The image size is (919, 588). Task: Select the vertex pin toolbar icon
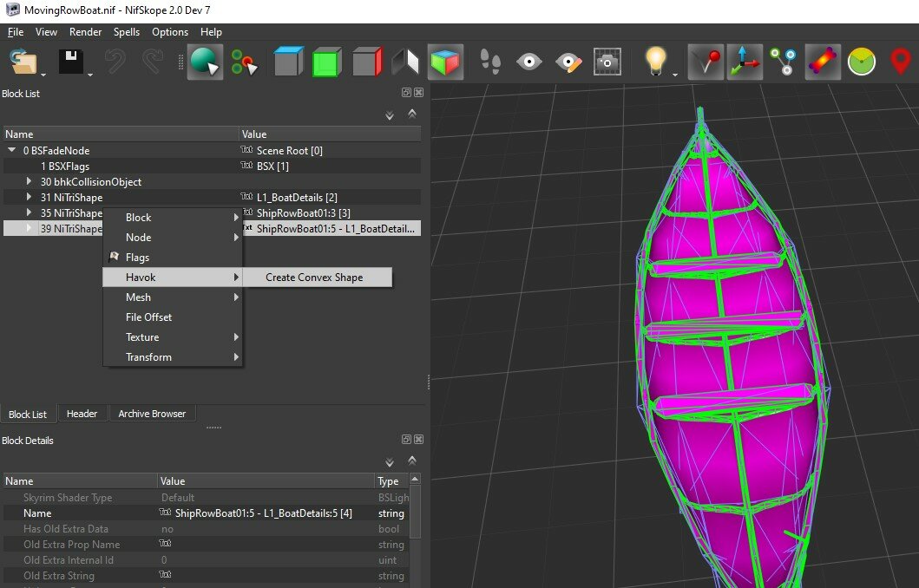pos(705,61)
